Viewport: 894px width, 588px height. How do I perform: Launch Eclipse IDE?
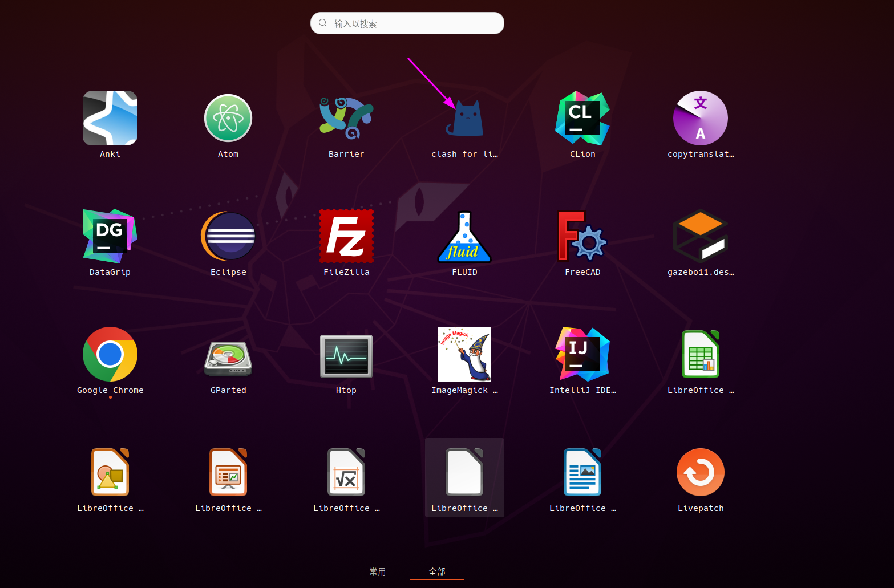point(228,236)
